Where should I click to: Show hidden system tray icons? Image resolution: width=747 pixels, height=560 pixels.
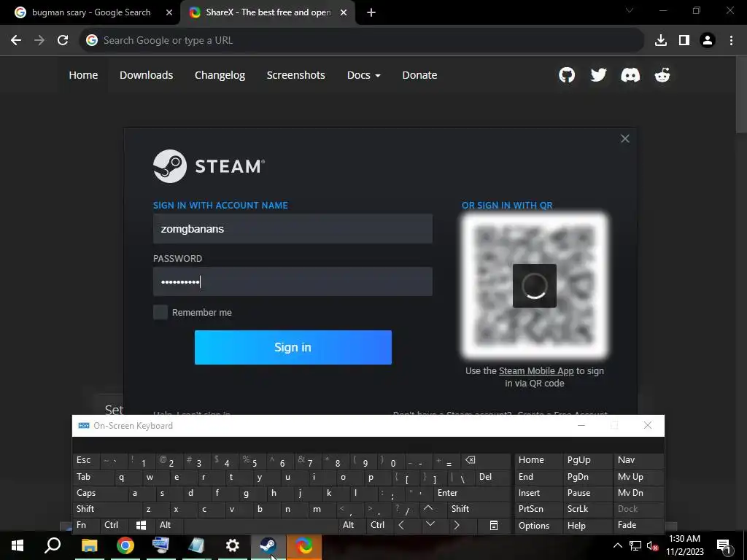(617, 545)
